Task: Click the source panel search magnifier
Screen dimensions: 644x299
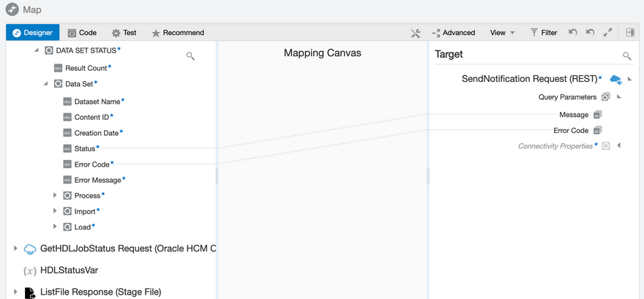Action: point(190,56)
